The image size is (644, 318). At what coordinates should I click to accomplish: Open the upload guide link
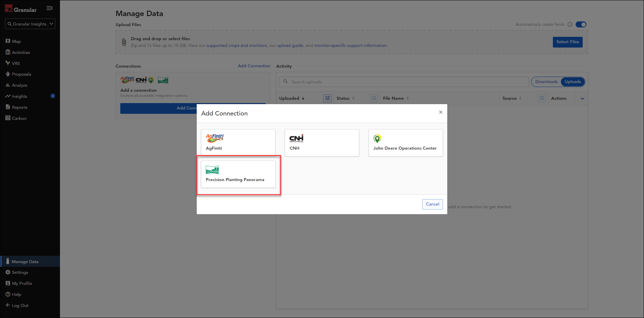[x=290, y=46]
